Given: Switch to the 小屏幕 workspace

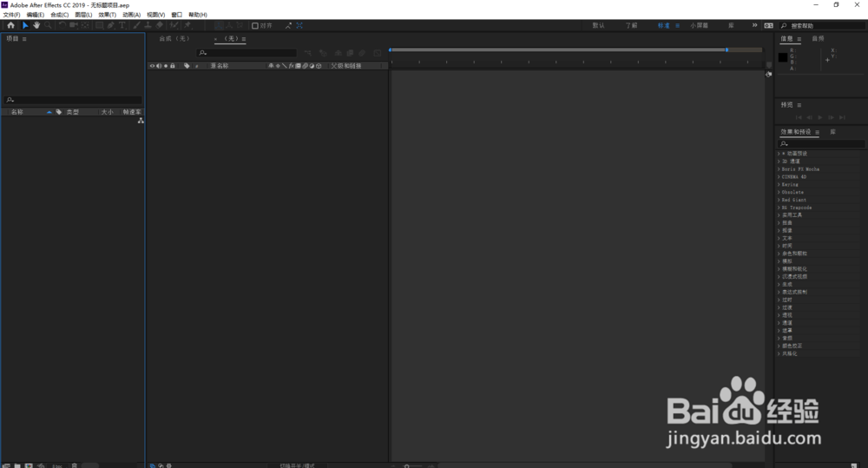Looking at the screenshot, I should [699, 25].
